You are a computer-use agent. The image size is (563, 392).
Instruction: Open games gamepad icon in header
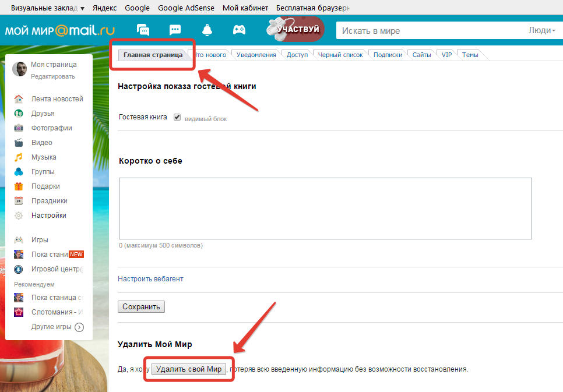tap(239, 30)
